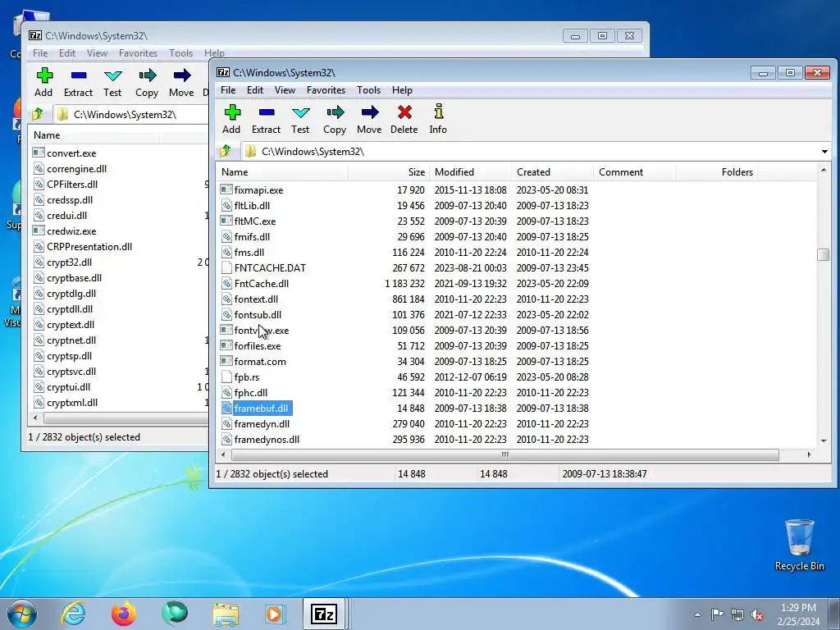Image resolution: width=840 pixels, height=630 pixels.
Task: Click up-folder icon in front window
Action: (226, 151)
